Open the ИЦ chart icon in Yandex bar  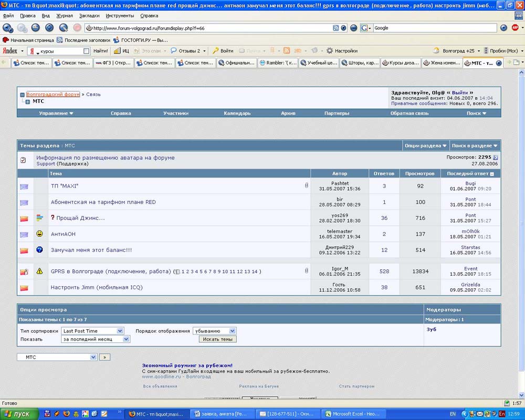tap(117, 51)
